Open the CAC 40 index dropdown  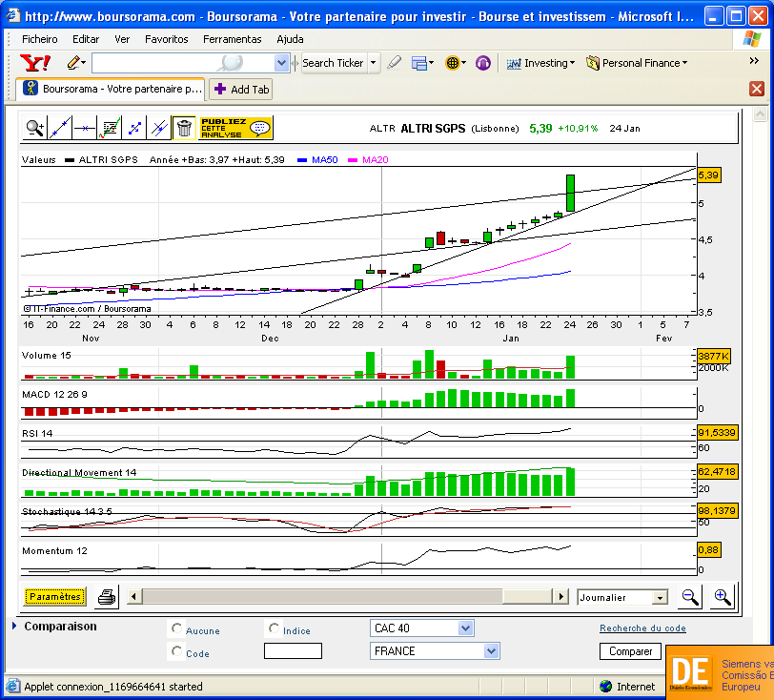(421, 628)
